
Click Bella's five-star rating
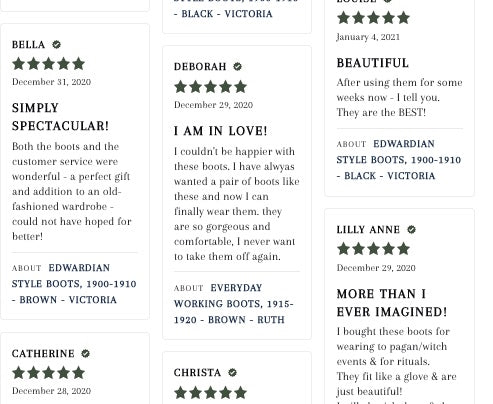coord(48,64)
